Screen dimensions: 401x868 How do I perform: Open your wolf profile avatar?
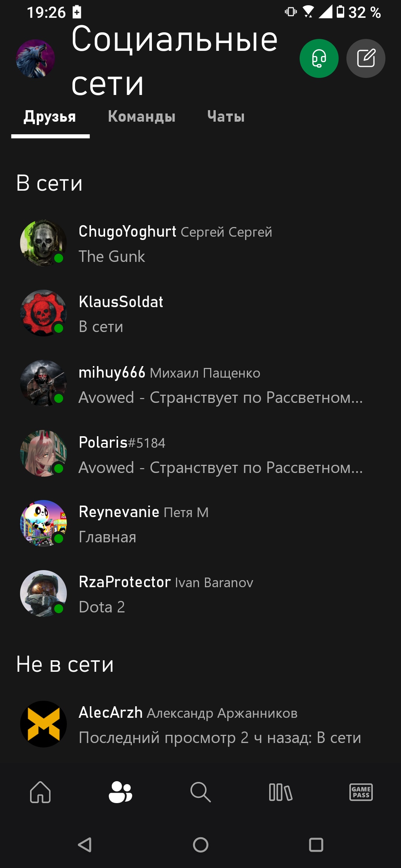(35, 59)
